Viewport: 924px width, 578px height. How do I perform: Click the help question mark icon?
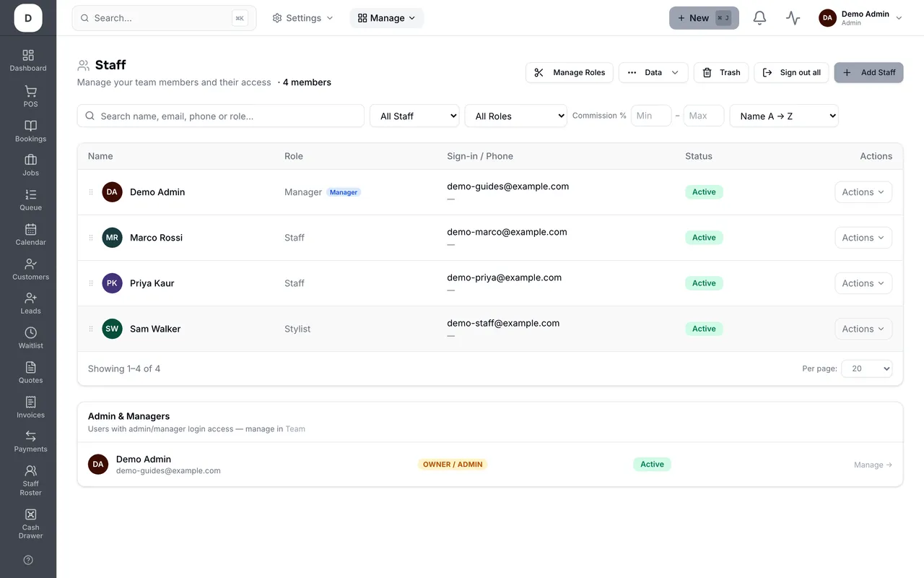tap(28, 560)
